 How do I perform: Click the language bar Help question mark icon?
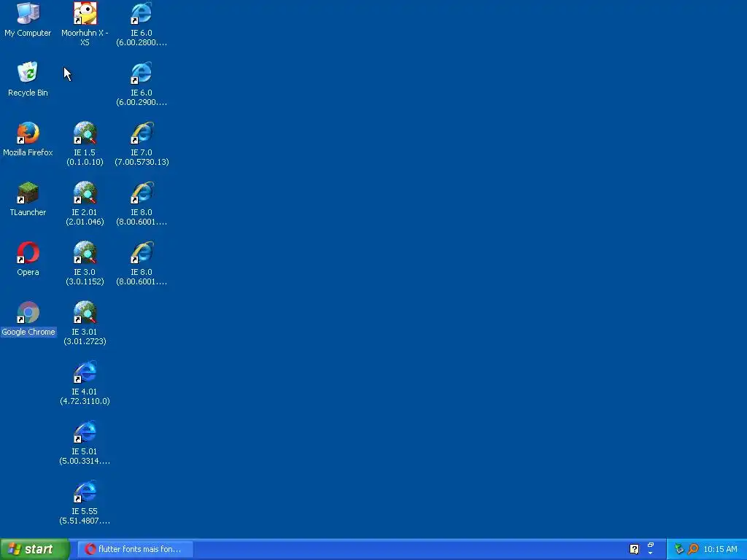coord(634,549)
